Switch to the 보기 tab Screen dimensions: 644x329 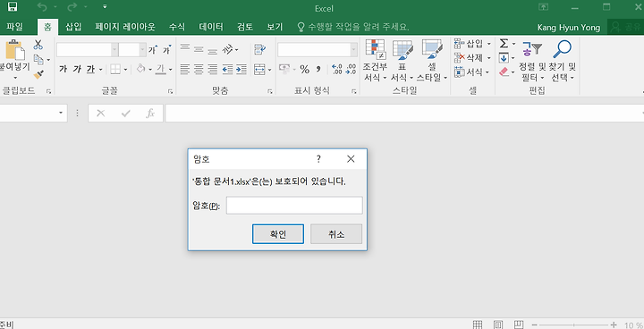[x=275, y=27]
